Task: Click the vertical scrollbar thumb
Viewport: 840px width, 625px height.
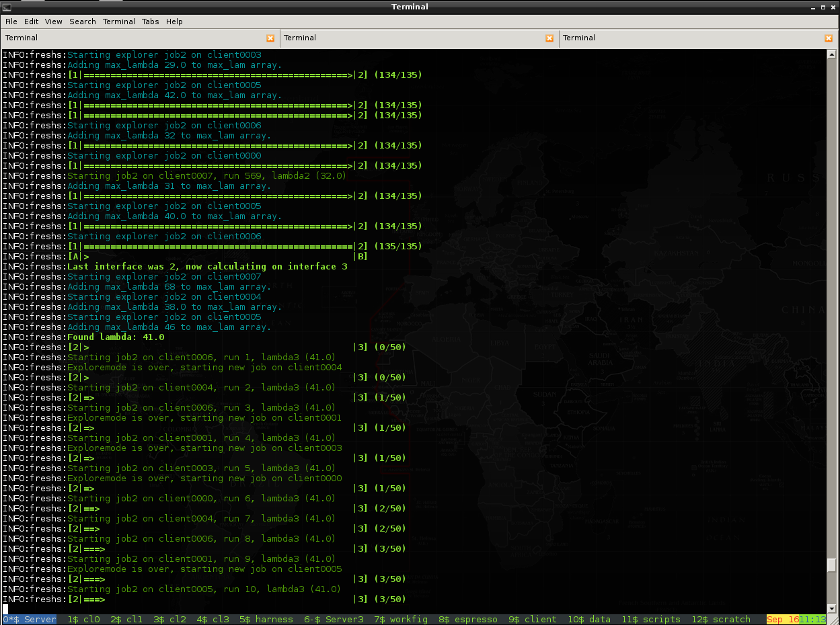Action: (x=832, y=565)
